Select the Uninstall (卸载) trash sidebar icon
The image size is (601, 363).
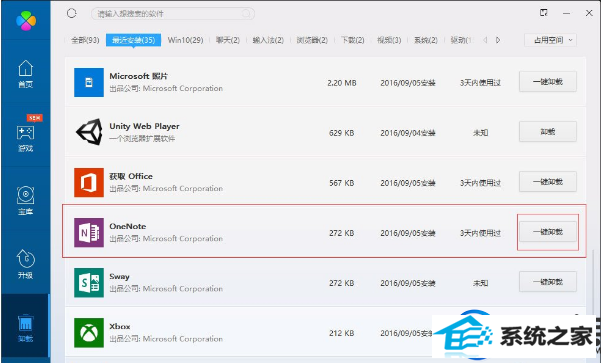pos(25,328)
